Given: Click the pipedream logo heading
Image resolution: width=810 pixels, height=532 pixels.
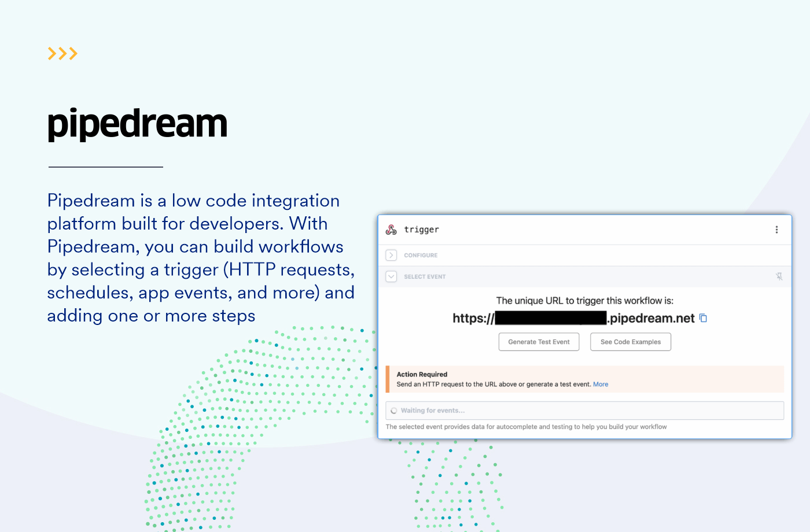Looking at the screenshot, I should click(137, 124).
